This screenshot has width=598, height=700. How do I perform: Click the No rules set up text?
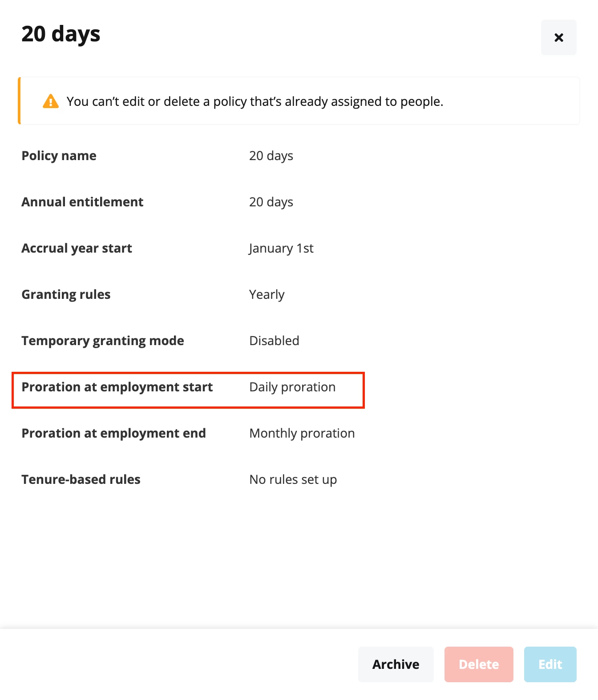(x=293, y=479)
